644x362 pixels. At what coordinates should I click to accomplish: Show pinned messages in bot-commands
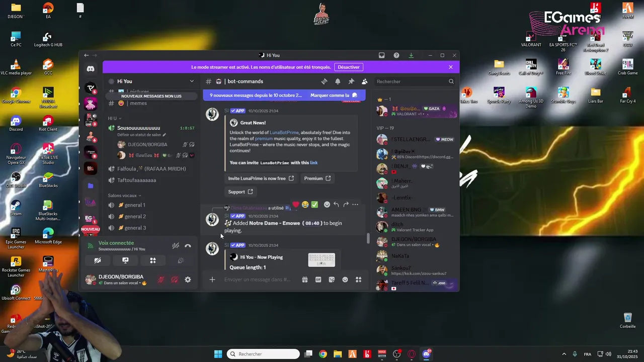tap(351, 81)
